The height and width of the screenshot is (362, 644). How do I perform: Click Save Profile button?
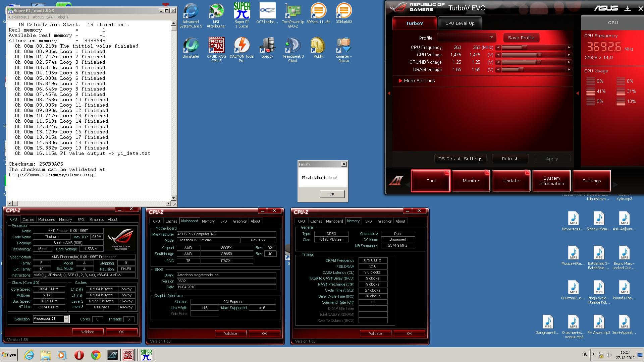coord(521,38)
